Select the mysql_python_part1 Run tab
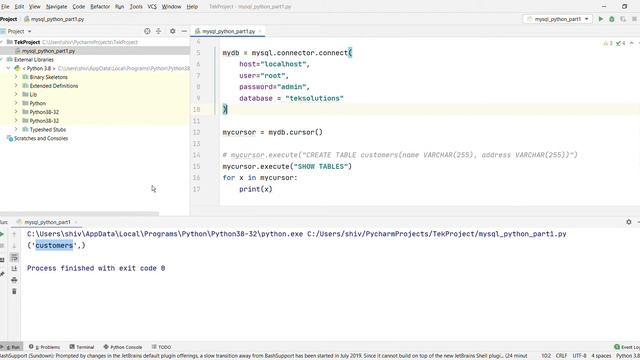640x360 pixels. coord(47,222)
